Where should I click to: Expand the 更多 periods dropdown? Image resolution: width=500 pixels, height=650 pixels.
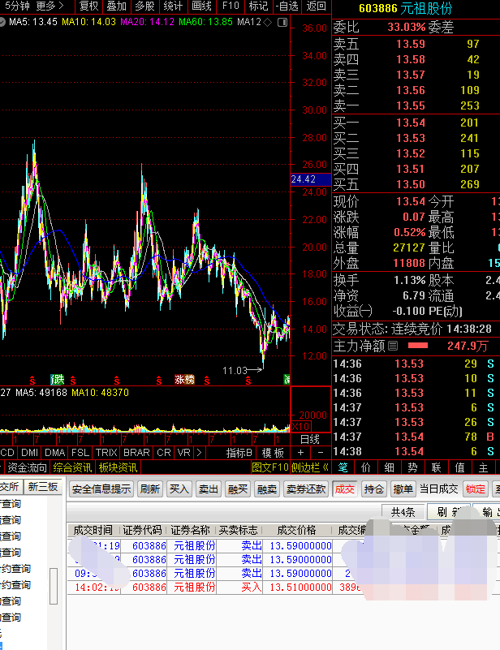pyautogui.click(x=50, y=6)
